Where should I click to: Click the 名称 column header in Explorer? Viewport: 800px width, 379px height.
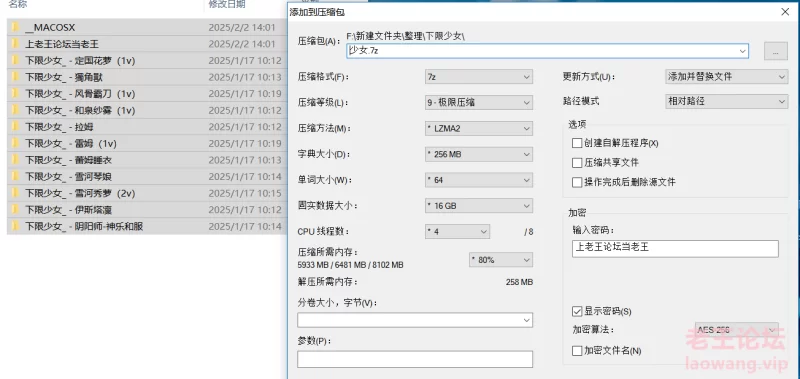[18, 5]
